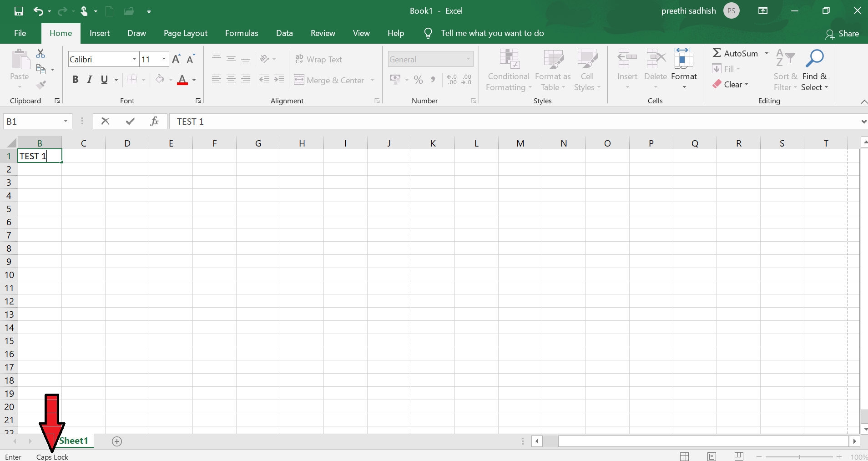Screen dimensions: 868x461
Task: Expand the Number Format dropdown
Action: tap(467, 59)
